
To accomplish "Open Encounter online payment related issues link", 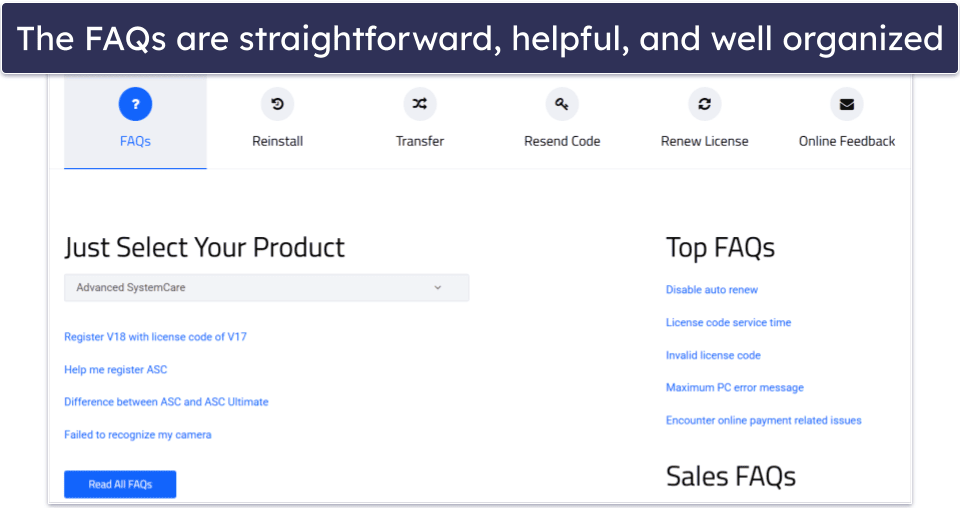I will click(763, 420).
